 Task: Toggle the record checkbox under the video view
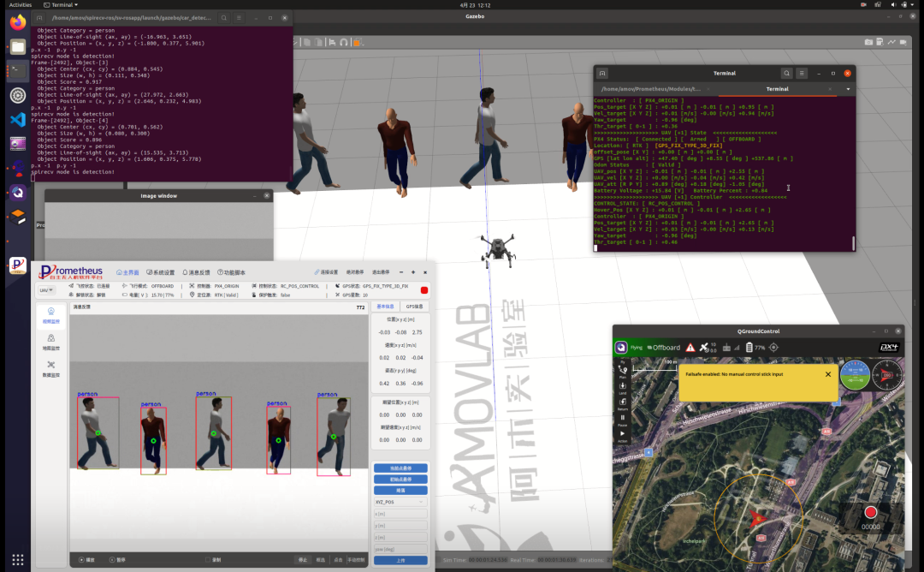point(207,560)
